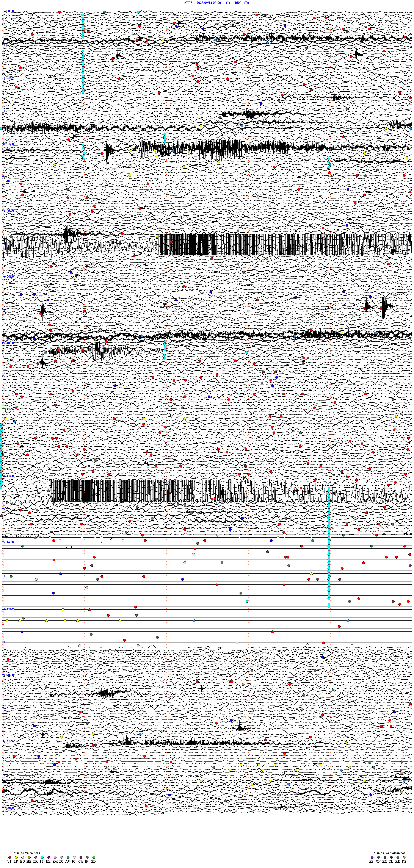Click the 'Sismos Volcánicos' legend heading
The image size is (414, 868).
pos(27,853)
